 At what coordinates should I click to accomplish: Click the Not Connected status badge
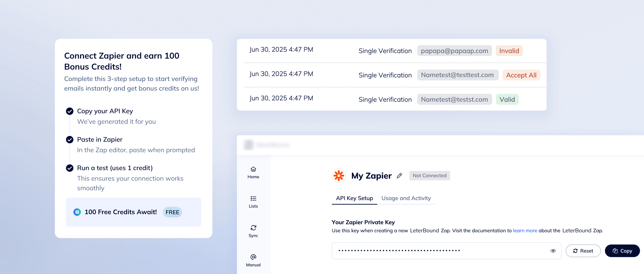429,176
